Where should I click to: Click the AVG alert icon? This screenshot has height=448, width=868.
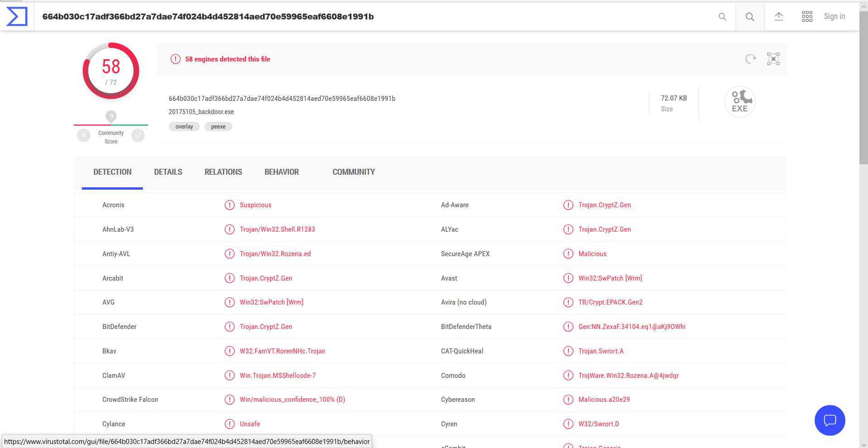click(230, 302)
